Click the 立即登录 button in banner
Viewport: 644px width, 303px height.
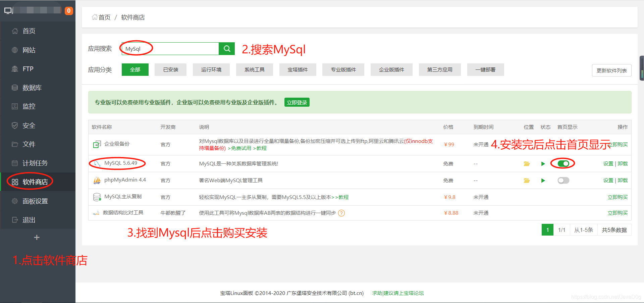pos(297,102)
